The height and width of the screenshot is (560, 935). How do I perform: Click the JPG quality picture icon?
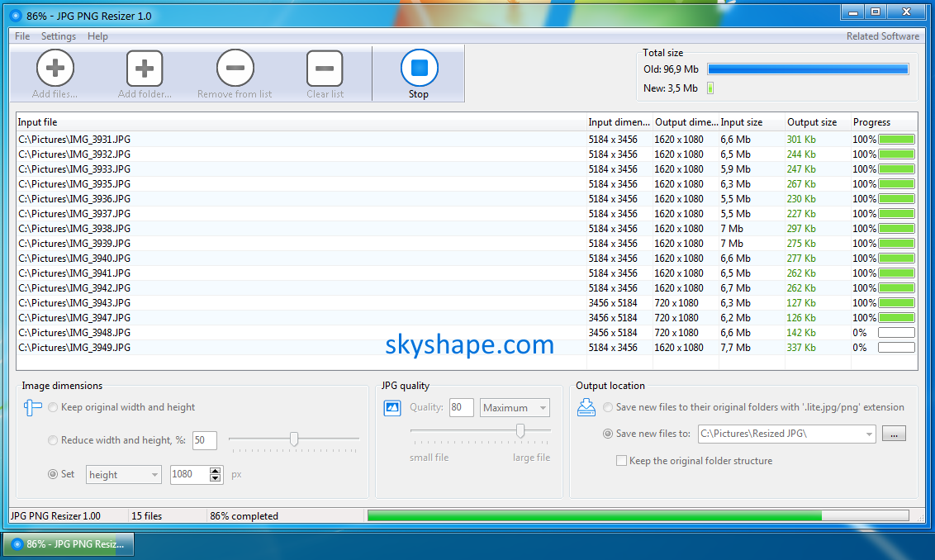click(392, 407)
